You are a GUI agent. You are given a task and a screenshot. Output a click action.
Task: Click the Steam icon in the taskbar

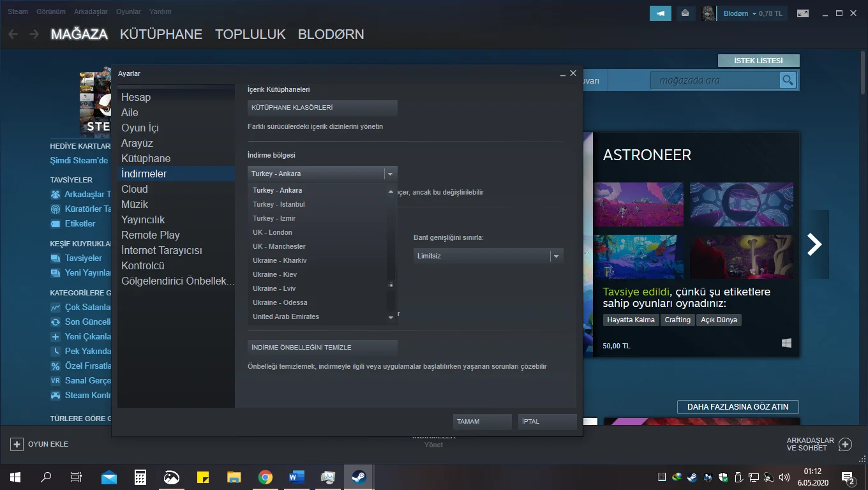pyautogui.click(x=359, y=477)
